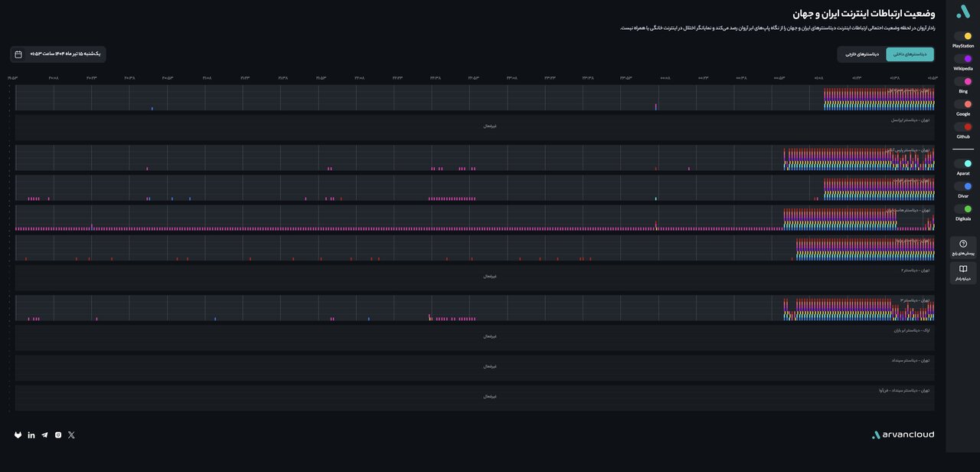
Task: Open the GitLab social link icon
Action: (x=18, y=435)
